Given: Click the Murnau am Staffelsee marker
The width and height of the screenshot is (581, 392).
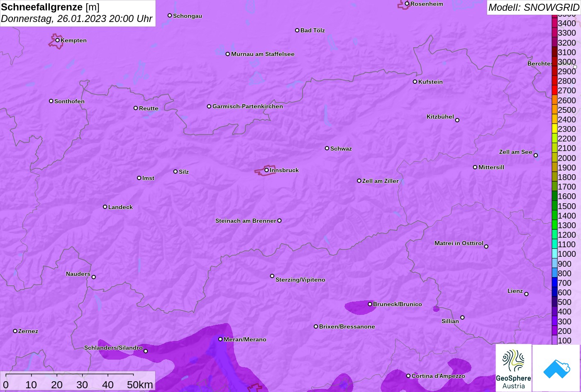Looking at the screenshot, I should (228, 54).
